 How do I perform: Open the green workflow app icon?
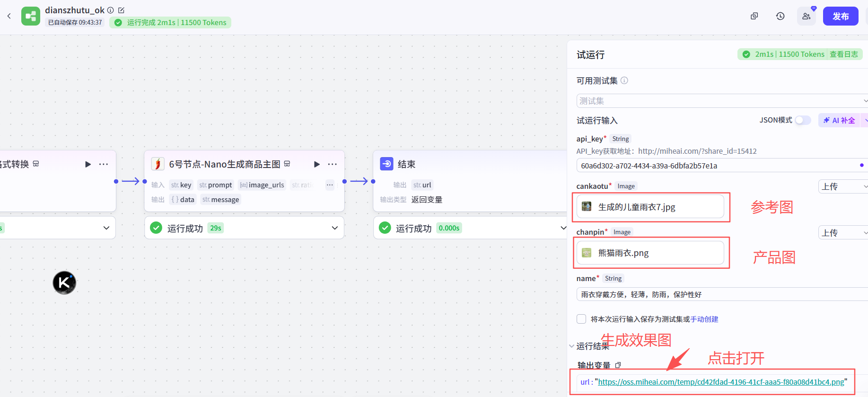31,16
